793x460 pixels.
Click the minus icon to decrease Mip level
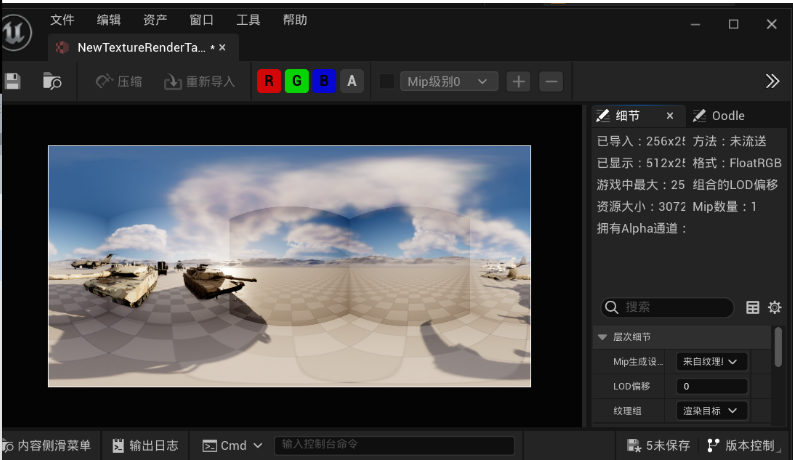click(x=551, y=81)
